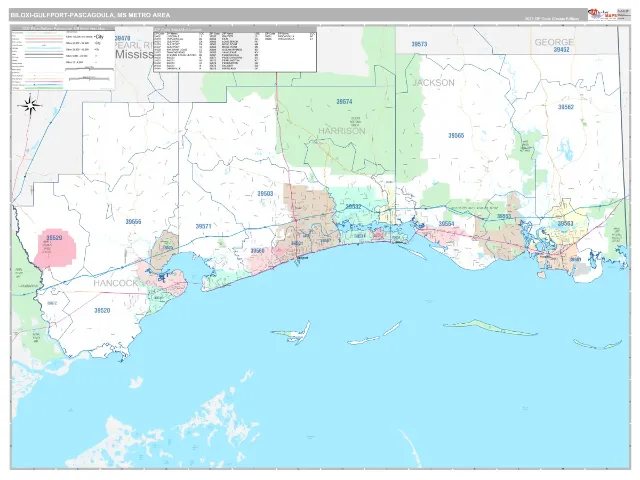
Task: Click ZIP code 39574 label
Action: (344, 102)
